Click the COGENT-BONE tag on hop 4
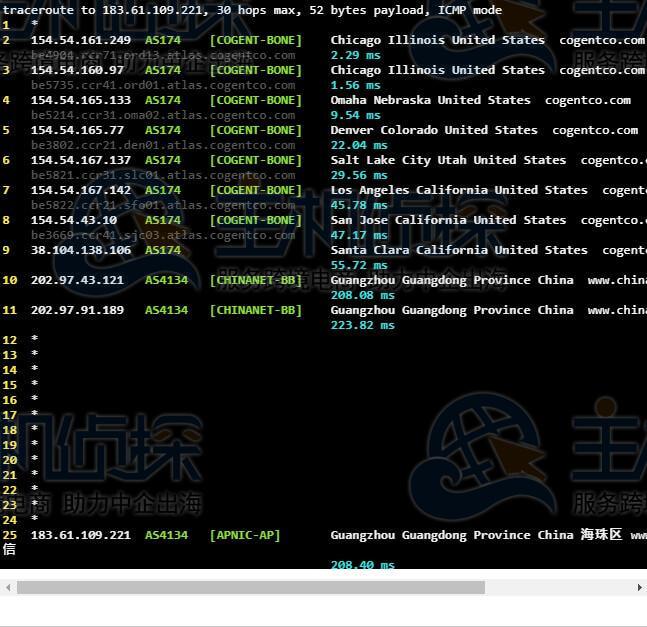Viewport: 647px width, 627px height. pyautogui.click(x=255, y=100)
